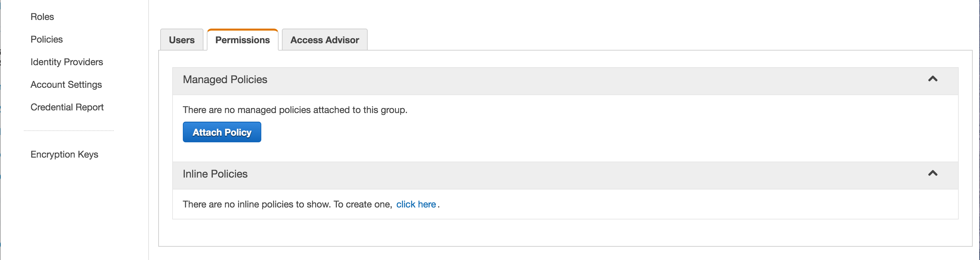Collapse the Inline Policies section chevron
Viewport: 980px width, 260px height.
point(932,173)
